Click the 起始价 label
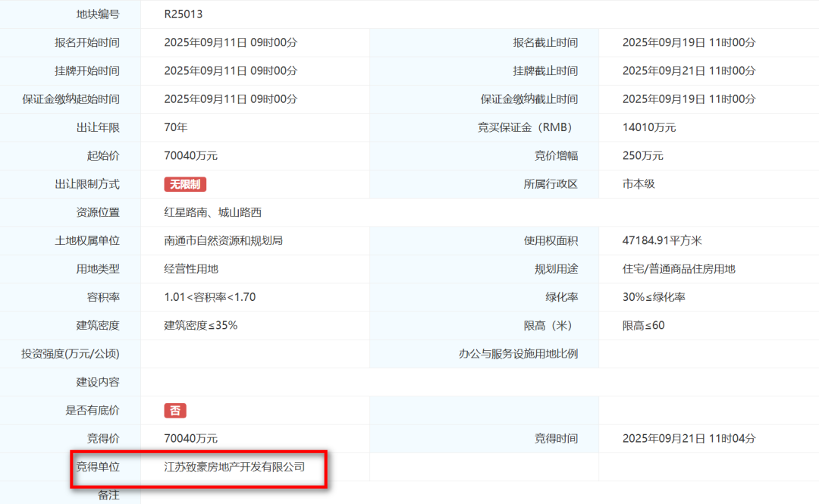Viewport: 819px width, 504px height. pyautogui.click(x=103, y=155)
